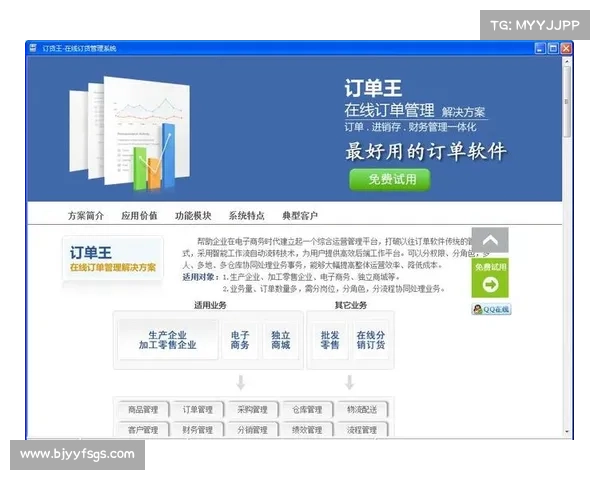The width and height of the screenshot is (600, 480).
Task: Select the 批发零售 box
Action: (330, 340)
